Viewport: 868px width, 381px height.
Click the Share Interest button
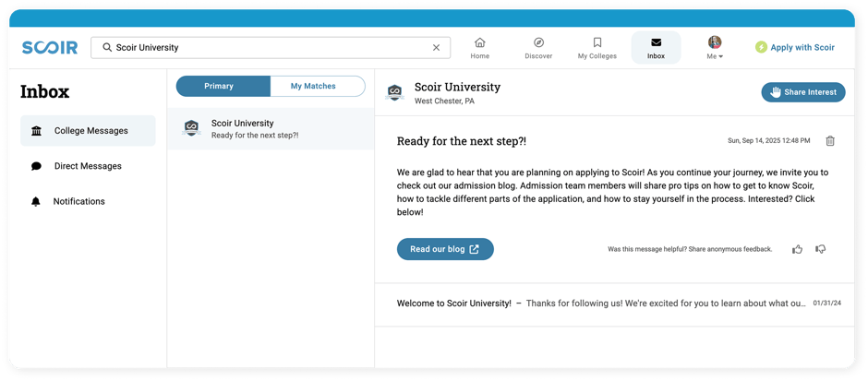[803, 92]
